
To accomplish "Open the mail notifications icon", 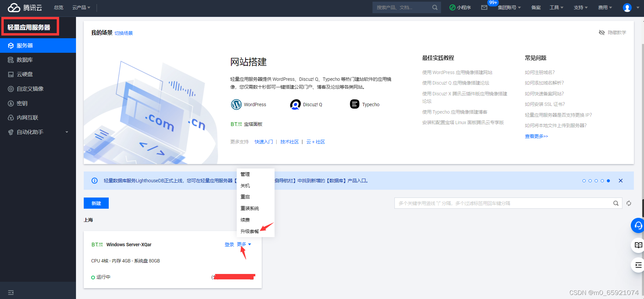I will point(484,7).
